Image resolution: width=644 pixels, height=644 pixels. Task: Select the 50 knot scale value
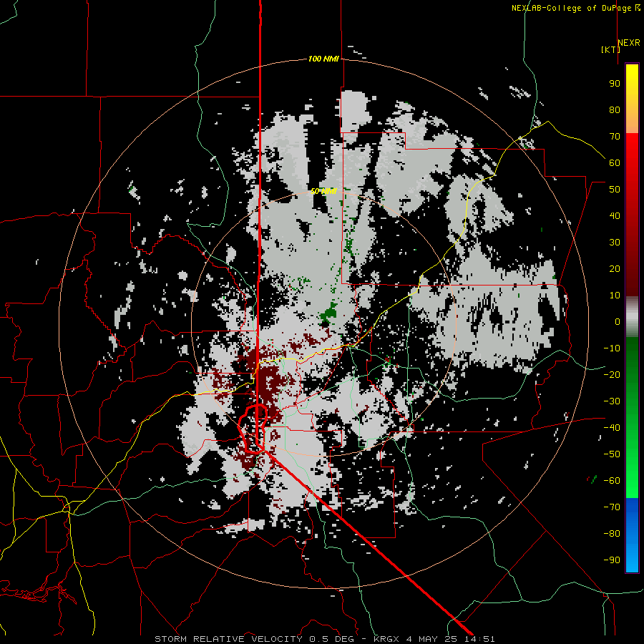point(615,190)
